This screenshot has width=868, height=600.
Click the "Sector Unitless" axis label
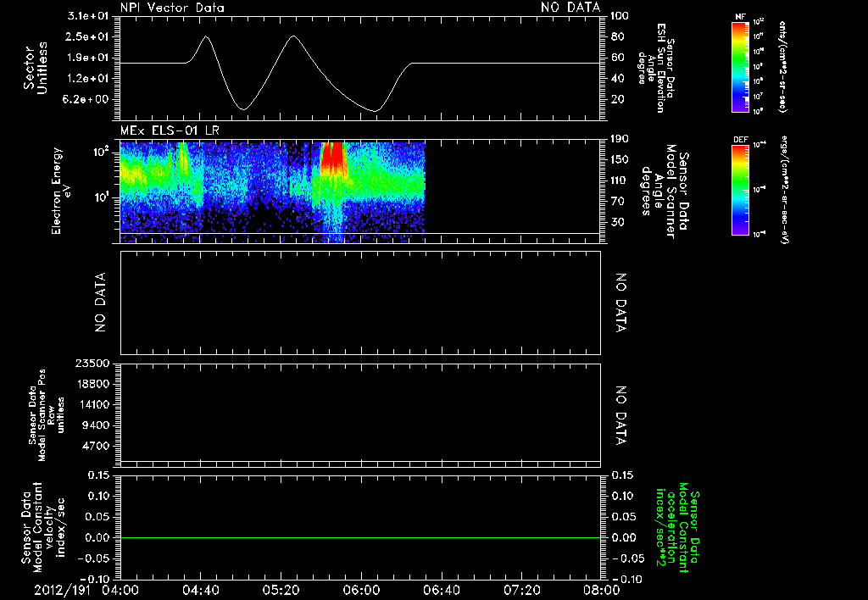(36, 68)
